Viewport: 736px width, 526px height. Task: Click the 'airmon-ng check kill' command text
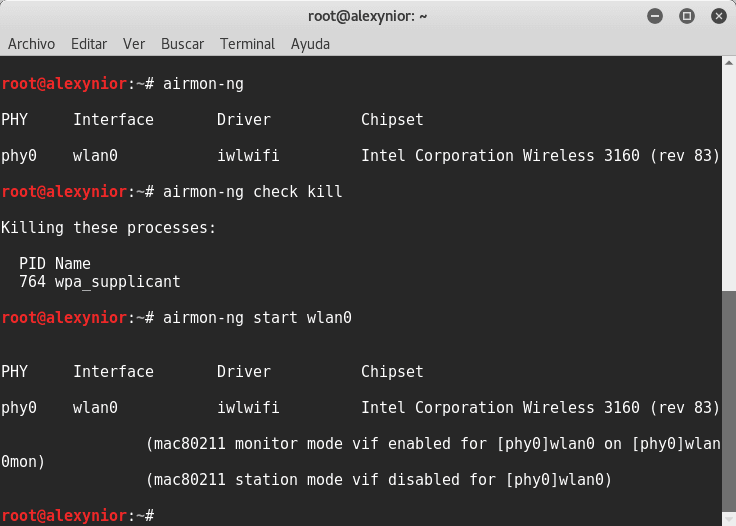click(251, 192)
